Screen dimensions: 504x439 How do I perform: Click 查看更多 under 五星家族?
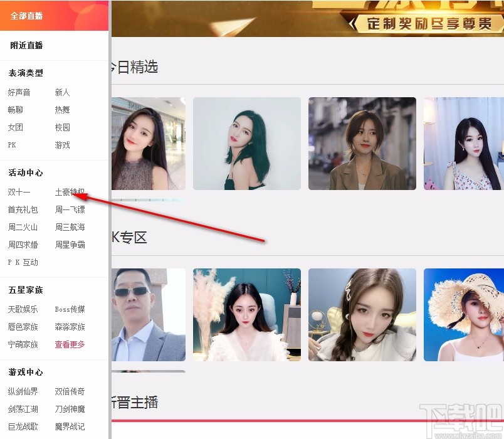tap(70, 344)
